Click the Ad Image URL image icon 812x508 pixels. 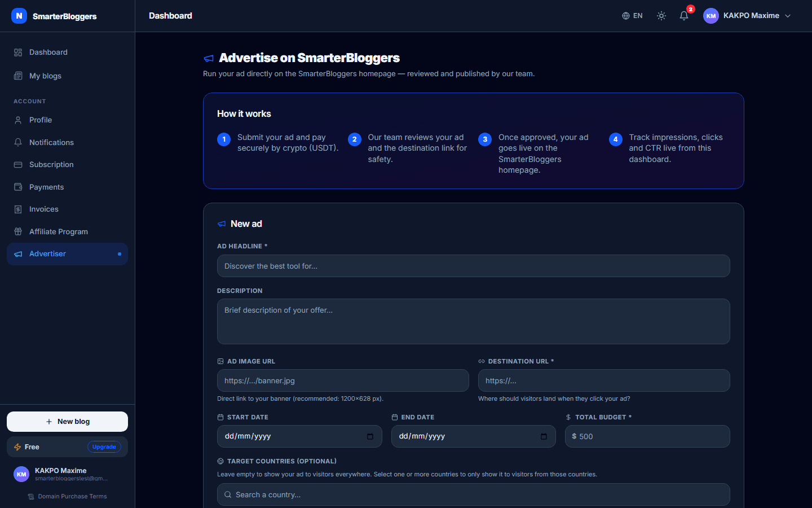[220, 361]
